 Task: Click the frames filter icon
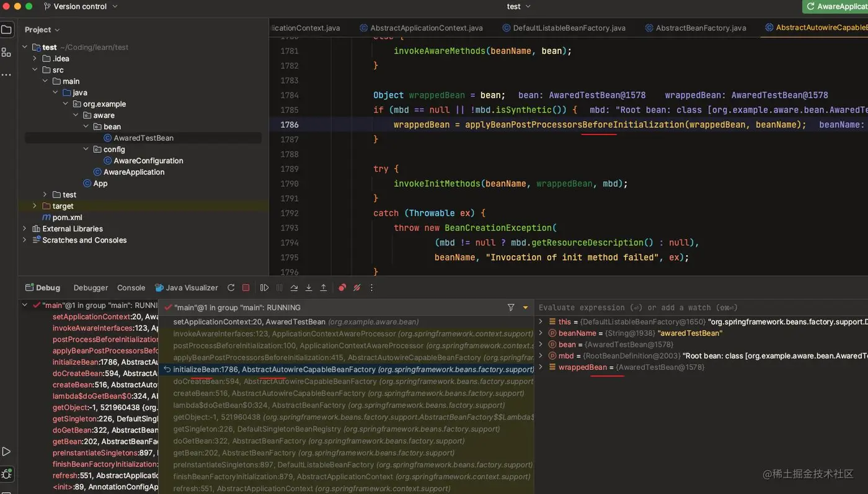click(x=511, y=307)
